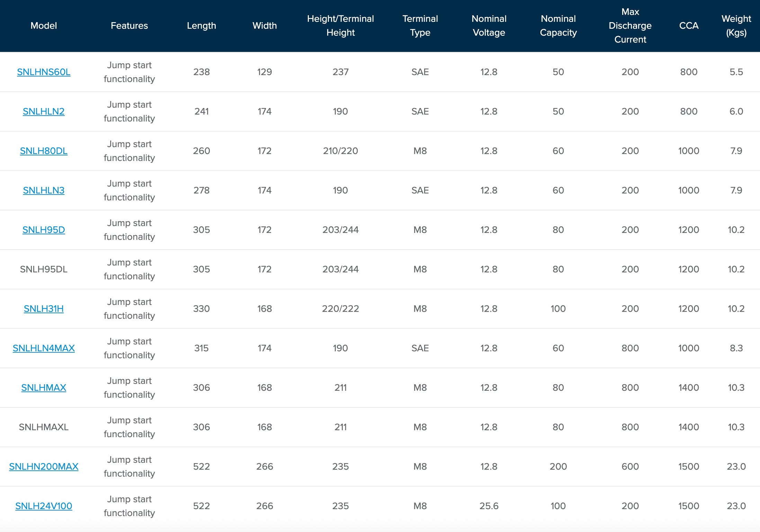Click the CCA column header
Image resolution: width=760 pixels, height=532 pixels.
(689, 26)
